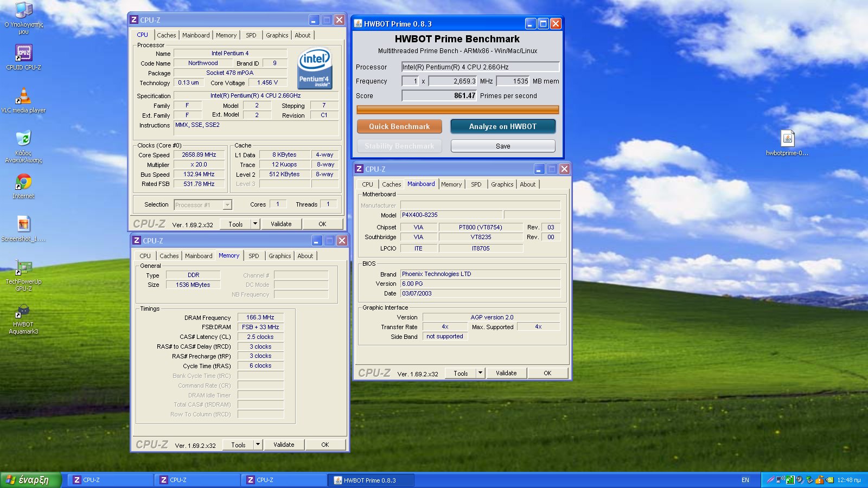Open the hwbotprime file icon on the desktop
Screen dimensions: 868x488
click(788, 139)
